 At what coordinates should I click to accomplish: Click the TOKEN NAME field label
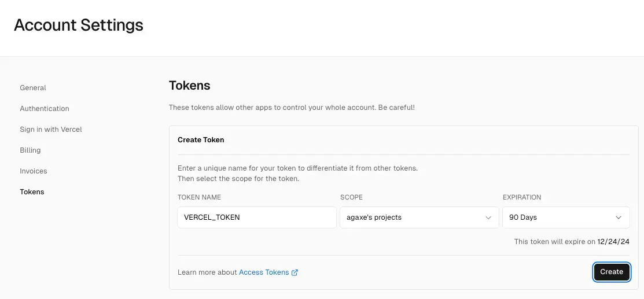pos(199,197)
